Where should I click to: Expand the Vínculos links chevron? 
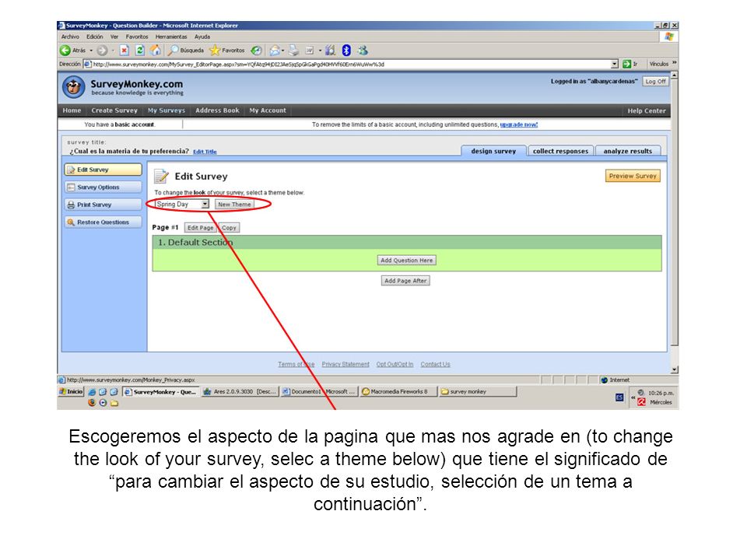point(675,63)
